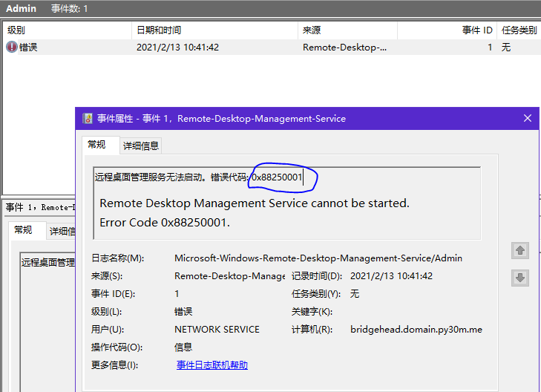
Task: Click the 级别 value 错误 in dialog
Action: point(183,312)
